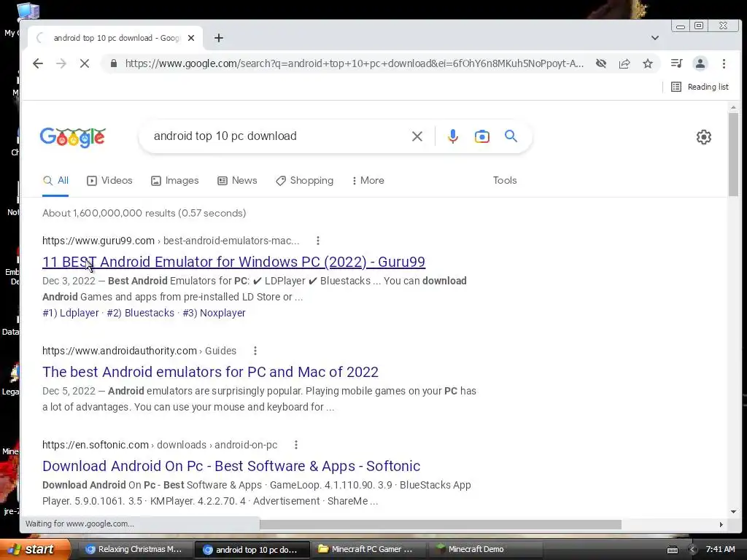747x560 pixels.
Task: Click the horizontal scrollbar thumb
Action: pyautogui.click(x=440, y=524)
